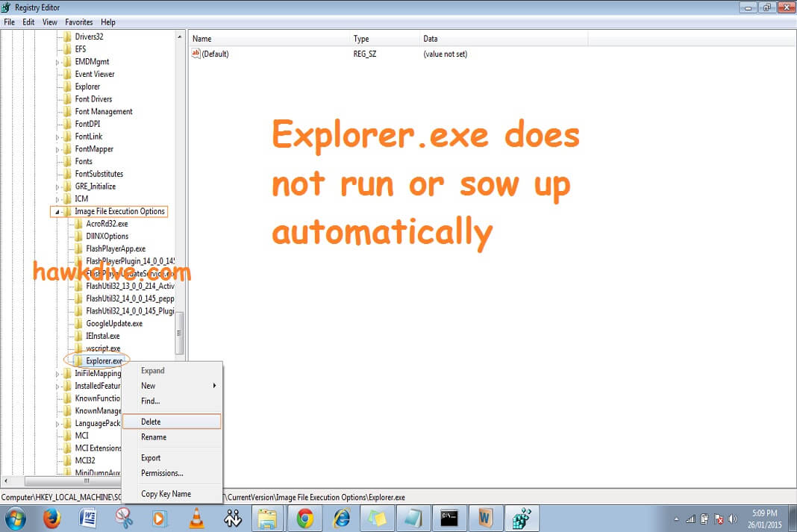Switch to Registry Editor taskbar button
Screen dimensions: 797x532
tap(522, 519)
